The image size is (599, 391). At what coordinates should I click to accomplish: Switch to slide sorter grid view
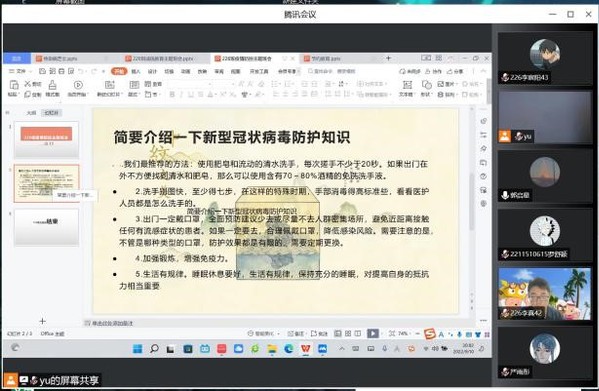pyautogui.click(x=348, y=333)
